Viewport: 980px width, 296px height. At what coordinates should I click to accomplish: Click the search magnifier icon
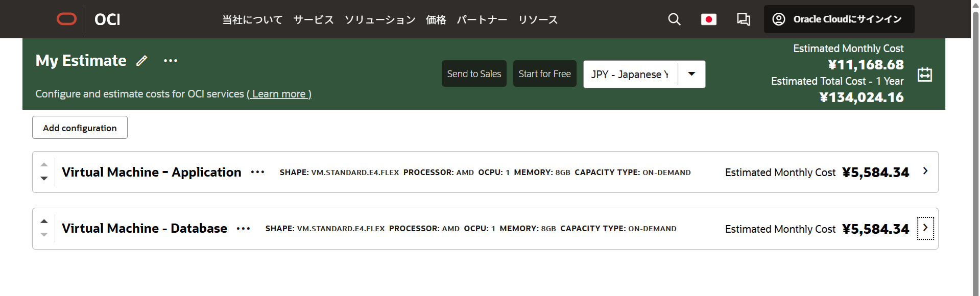pos(674,19)
